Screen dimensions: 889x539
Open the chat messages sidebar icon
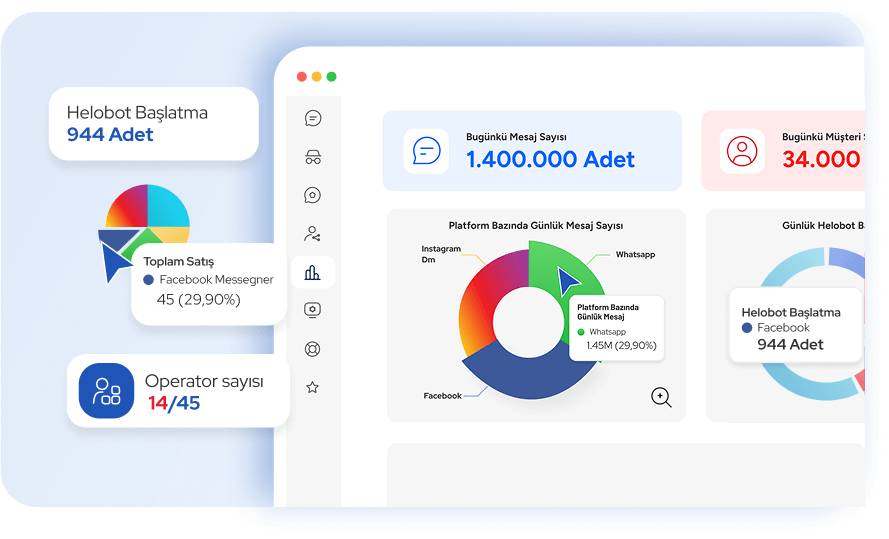(313, 118)
